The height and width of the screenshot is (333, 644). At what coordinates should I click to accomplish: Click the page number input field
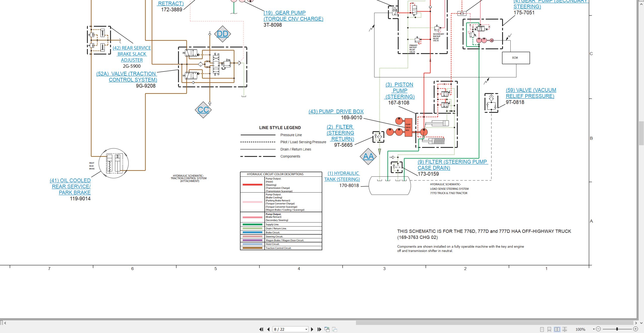click(x=288, y=329)
